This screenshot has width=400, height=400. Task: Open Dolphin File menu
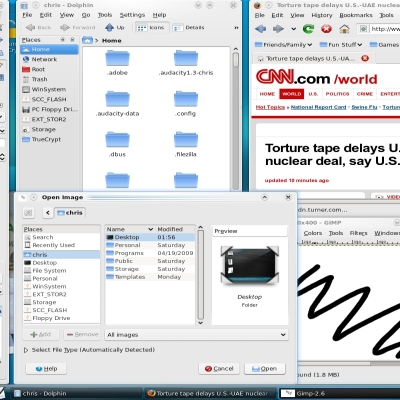pyautogui.click(x=27, y=15)
